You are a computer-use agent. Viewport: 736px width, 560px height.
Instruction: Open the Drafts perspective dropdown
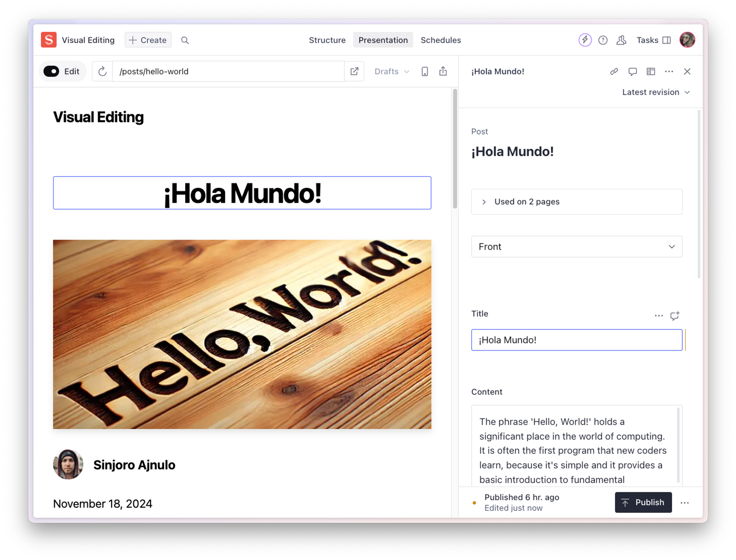392,71
